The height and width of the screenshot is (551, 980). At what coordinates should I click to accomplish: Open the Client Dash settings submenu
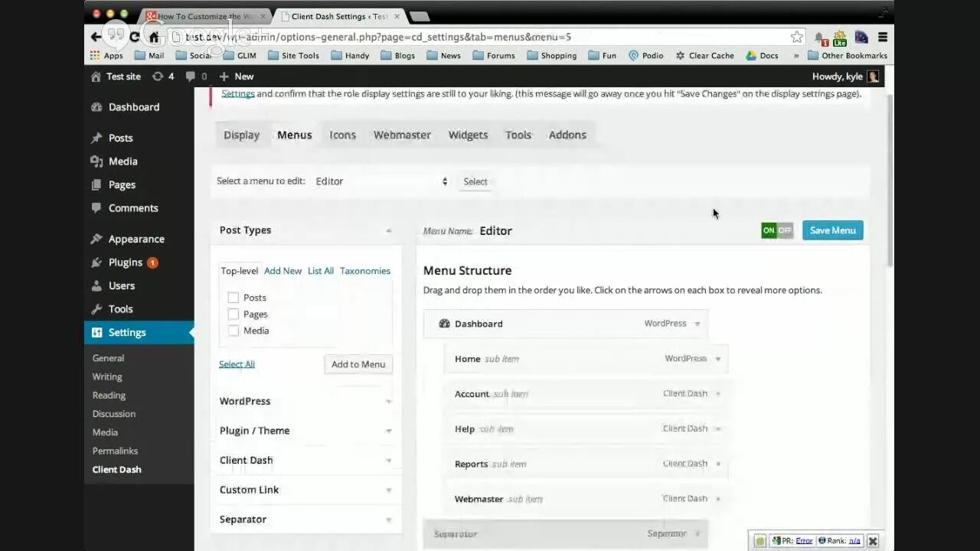coord(116,470)
